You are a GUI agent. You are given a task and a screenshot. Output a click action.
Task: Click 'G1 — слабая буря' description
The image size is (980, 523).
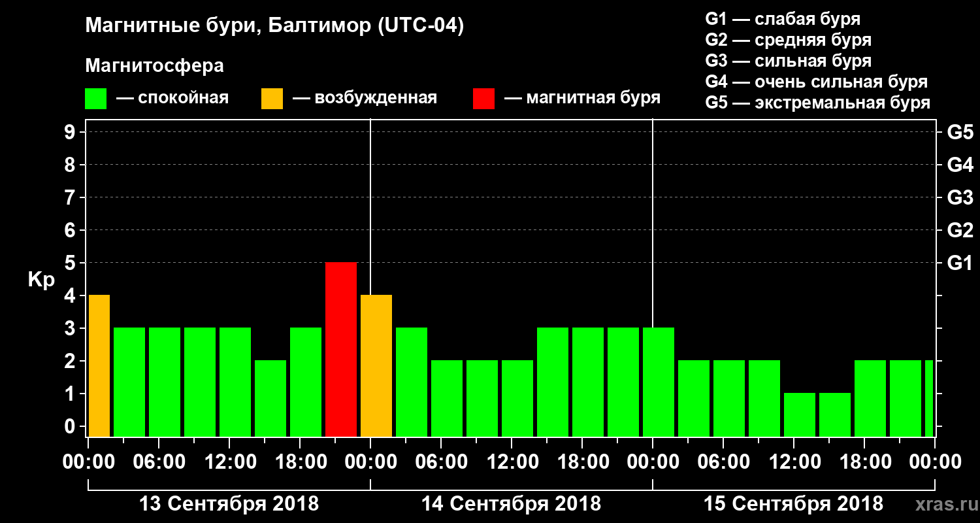pyautogui.click(x=783, y=18)
